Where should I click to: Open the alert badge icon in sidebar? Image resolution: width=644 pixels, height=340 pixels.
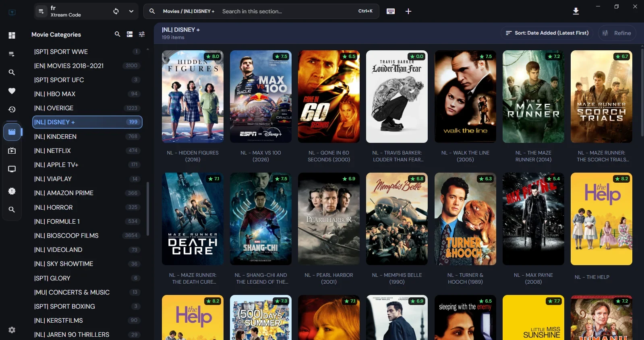[12, 191]
